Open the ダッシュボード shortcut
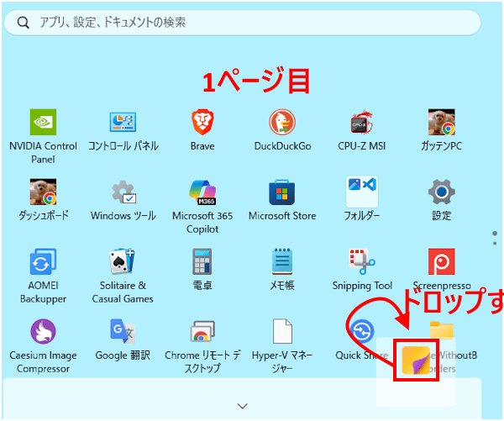This screenshot has width=504, height=421. 43,192
